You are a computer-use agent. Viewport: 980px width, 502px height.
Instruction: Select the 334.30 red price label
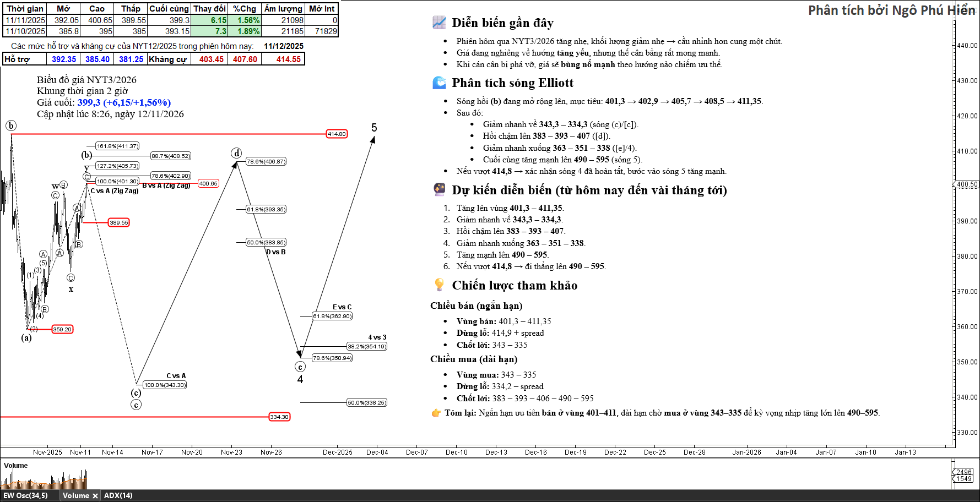point(279,417)
